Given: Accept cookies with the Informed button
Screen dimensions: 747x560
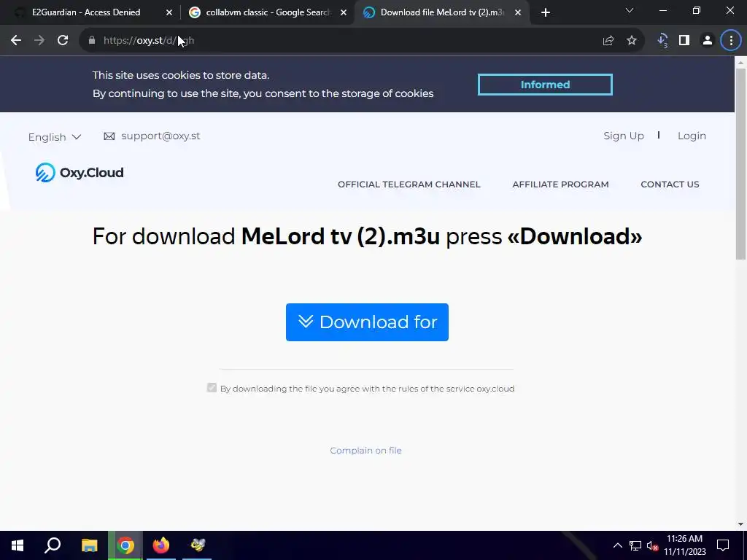Looking at the screenshot, I should tap(545, 85).
